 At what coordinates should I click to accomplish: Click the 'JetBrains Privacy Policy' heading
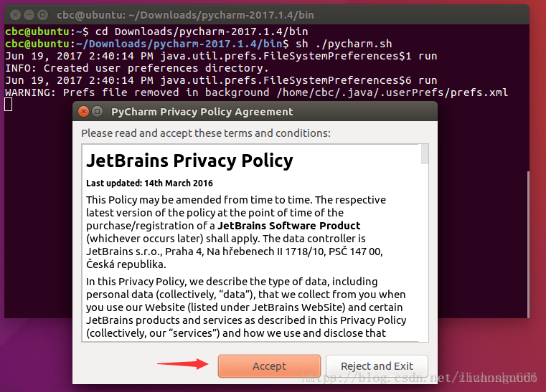(x=189, y=161)
